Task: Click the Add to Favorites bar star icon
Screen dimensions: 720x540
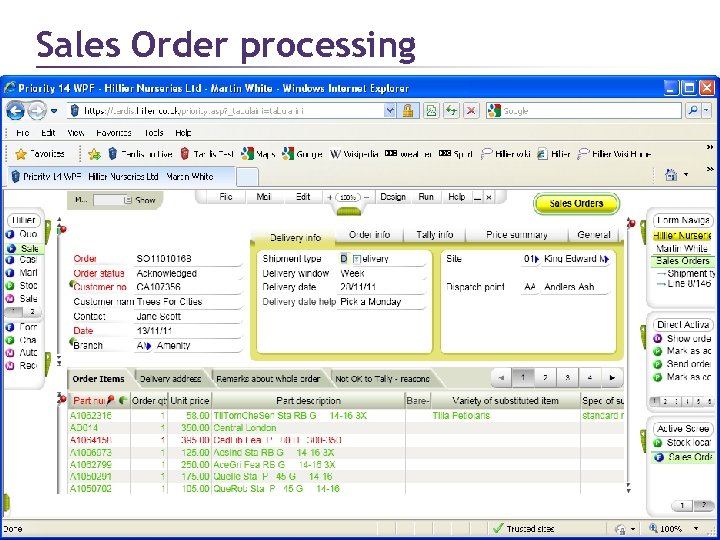Action: point(95,154)
